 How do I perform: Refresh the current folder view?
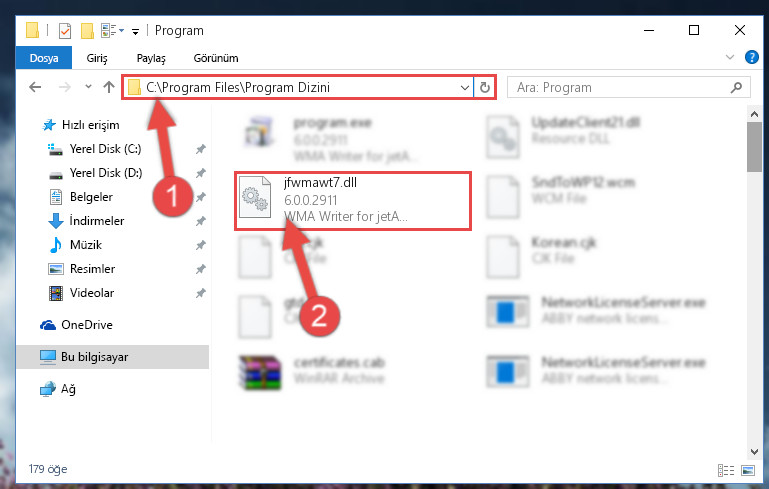pos(485,87)
